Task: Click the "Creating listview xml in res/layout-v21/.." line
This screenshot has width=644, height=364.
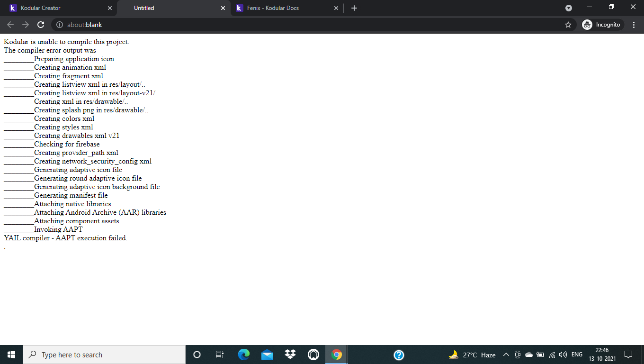Action: pos(97,93)
